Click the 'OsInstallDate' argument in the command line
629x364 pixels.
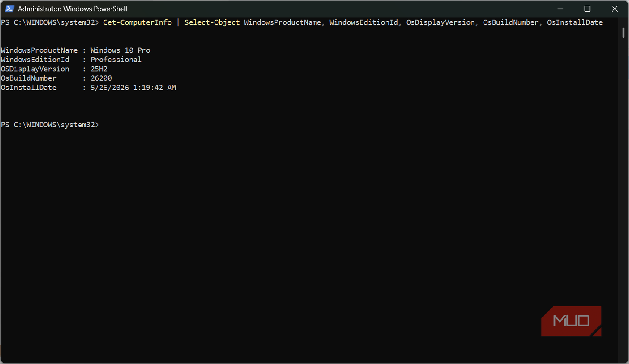tap(575, 22)
